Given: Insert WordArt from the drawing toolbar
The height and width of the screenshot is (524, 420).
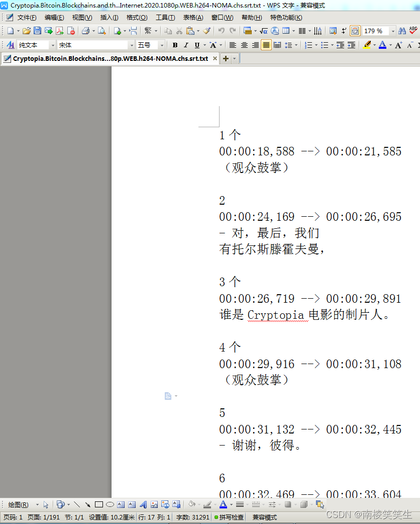Looking at the screenshot, I should point(143,504).
